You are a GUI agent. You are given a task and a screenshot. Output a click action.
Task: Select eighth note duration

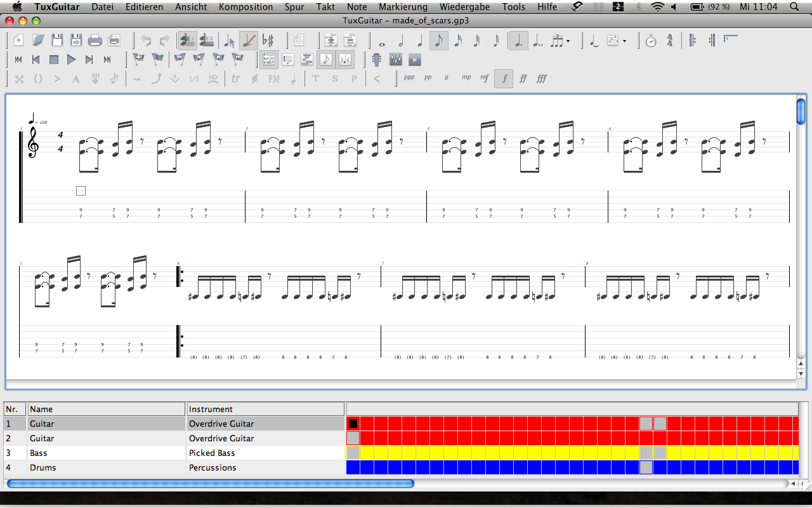pos(438,41)
